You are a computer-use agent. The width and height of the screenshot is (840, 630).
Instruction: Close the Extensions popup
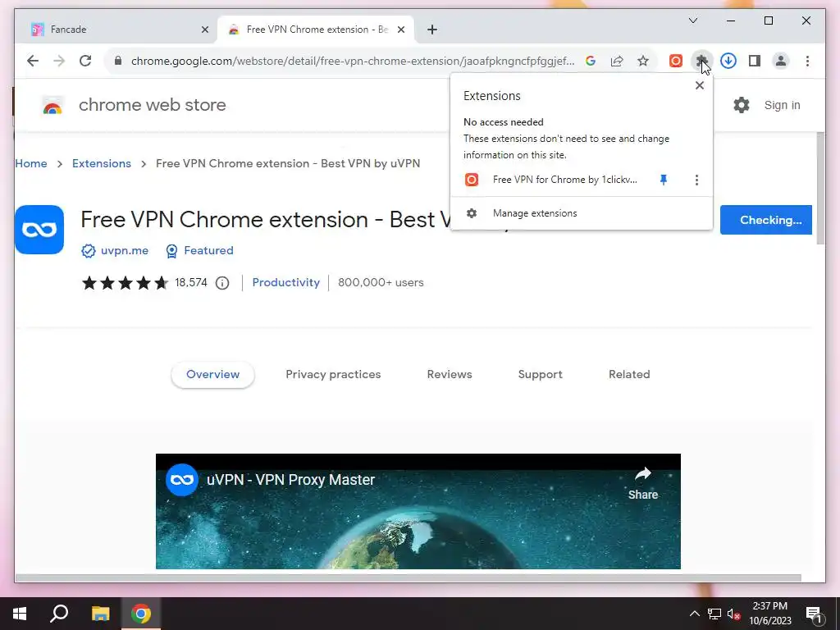[699, 85]
